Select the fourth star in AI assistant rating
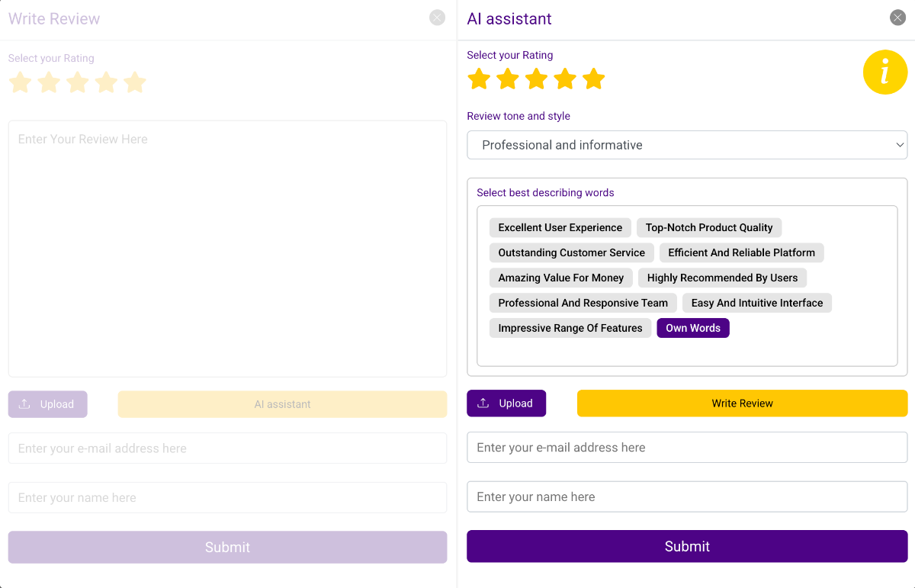 click(564, 79)
